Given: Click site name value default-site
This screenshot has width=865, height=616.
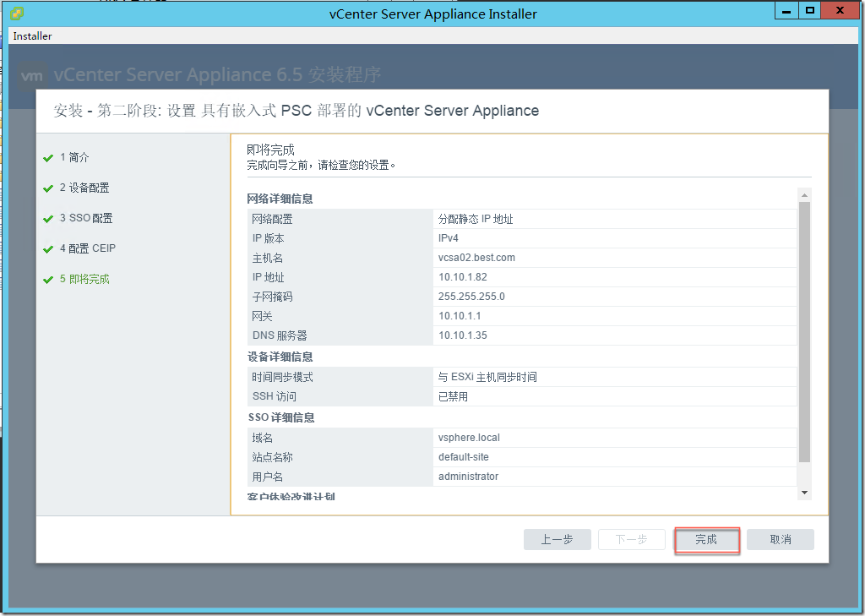Looking at the screenshot, I should pyautogui.click(x=464, y=457).
